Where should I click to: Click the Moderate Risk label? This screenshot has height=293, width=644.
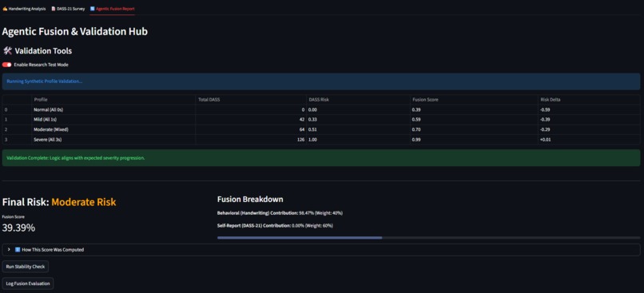pos(84,202)
